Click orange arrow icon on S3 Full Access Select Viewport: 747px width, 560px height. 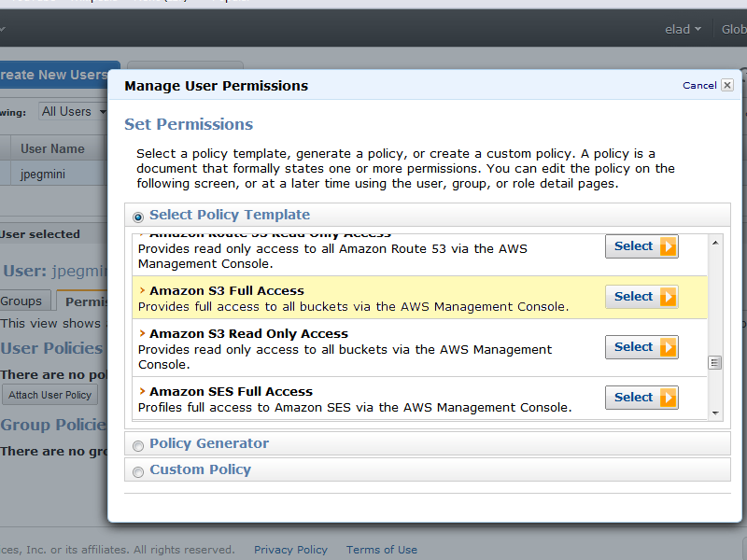[x=668, y=297]
